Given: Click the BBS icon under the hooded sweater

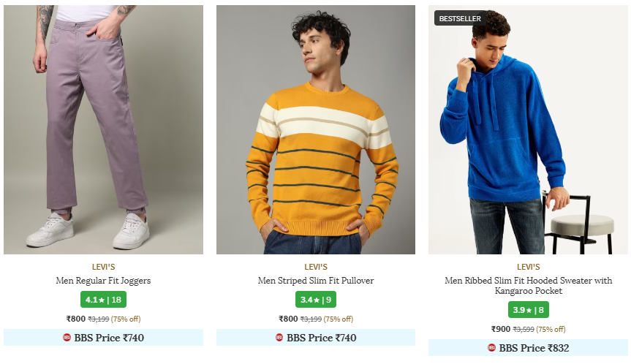Looking at the screenshot, I should tap(491, 348).
